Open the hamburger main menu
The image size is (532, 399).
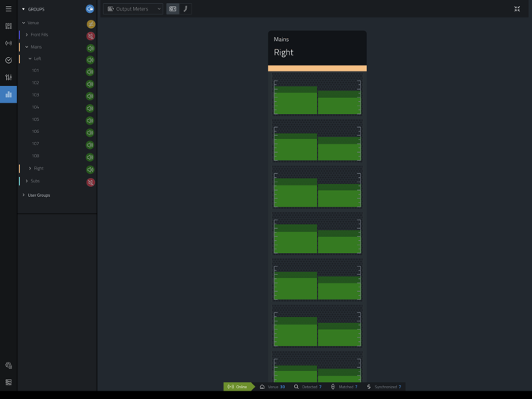click(x=8, y=9)
